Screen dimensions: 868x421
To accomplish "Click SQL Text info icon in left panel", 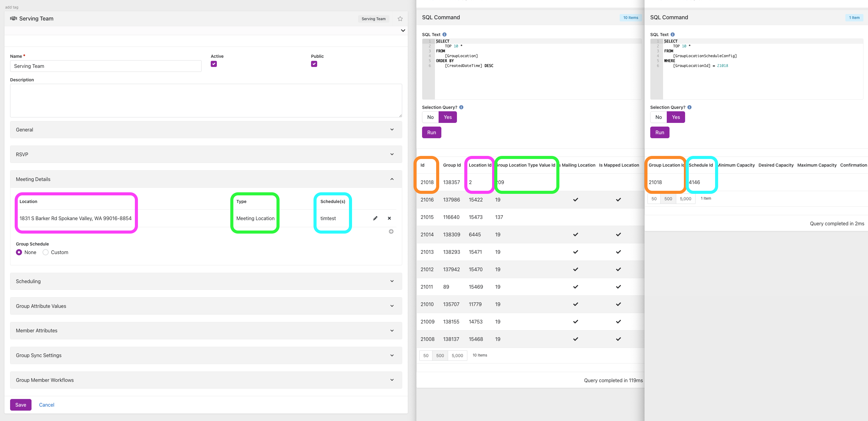I will (444, 34).
